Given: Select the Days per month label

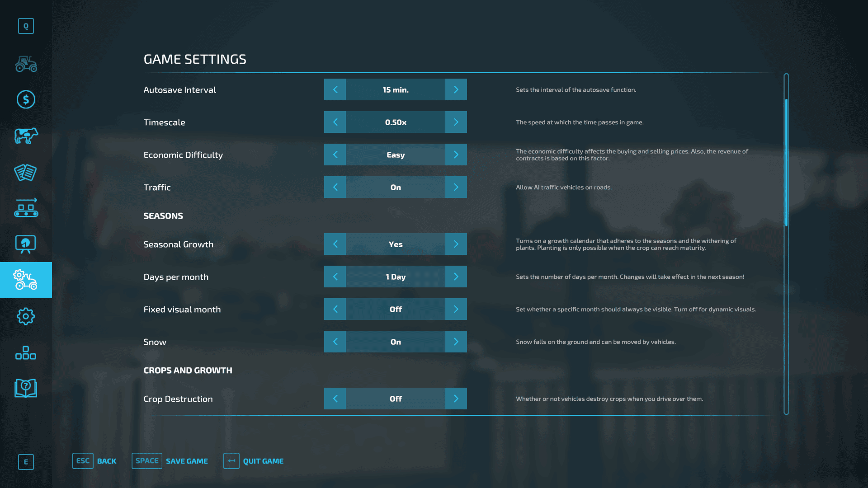Looking at the screenshot, I should pos(176,277).
